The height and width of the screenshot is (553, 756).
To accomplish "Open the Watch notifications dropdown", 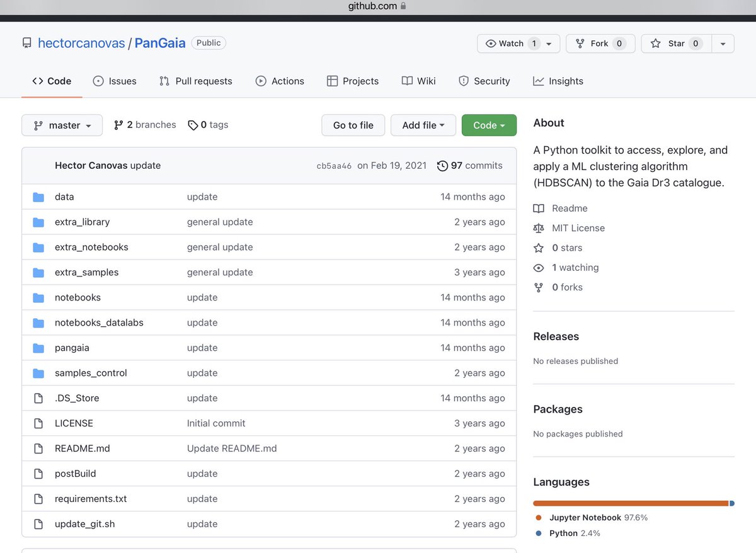I will pos(518,43).
